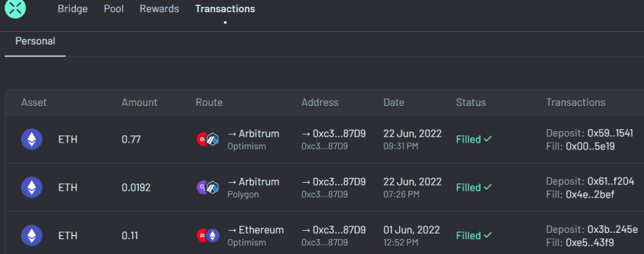644x254 pixels.
Task: Click Polygon-Arbitrum route icon in second row
Action: click(208, 188)
